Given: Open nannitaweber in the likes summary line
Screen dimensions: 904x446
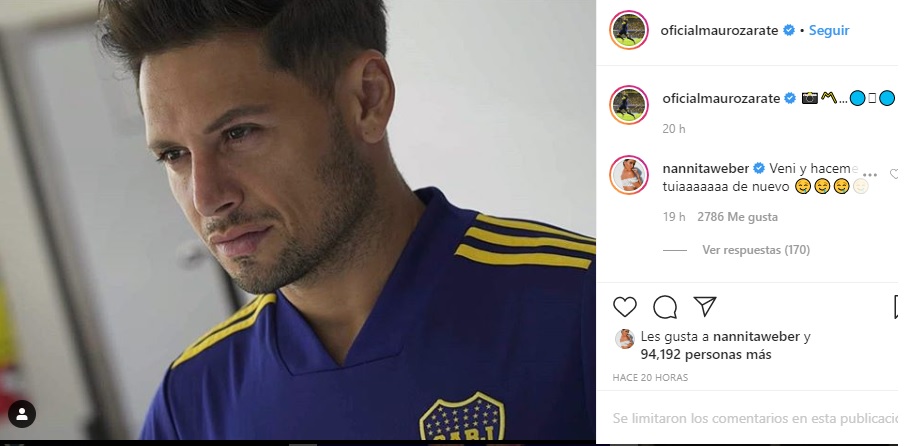Looking at the screenshot, I should coord(753,338).
